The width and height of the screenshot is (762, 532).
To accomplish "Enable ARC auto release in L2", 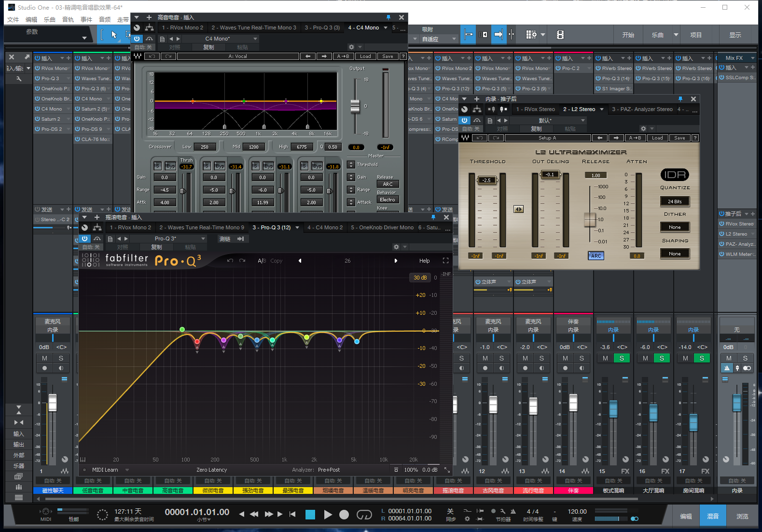I will pos(596,256).
